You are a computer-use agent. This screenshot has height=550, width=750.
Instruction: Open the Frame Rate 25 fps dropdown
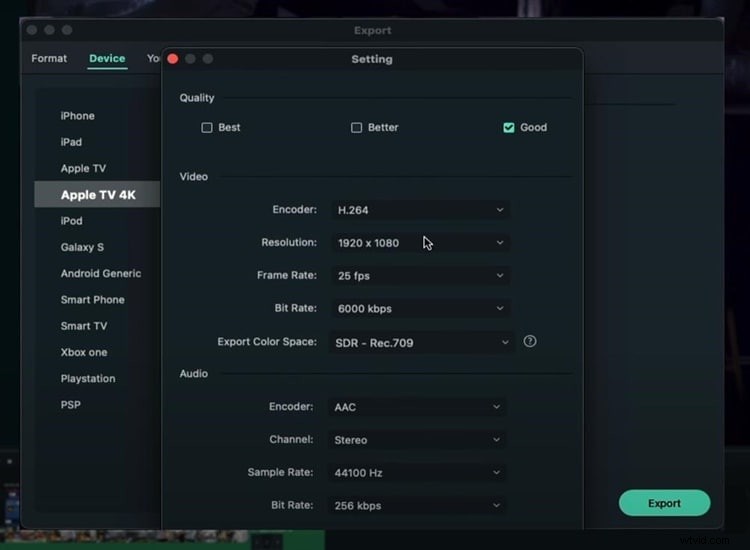(419, 276)
